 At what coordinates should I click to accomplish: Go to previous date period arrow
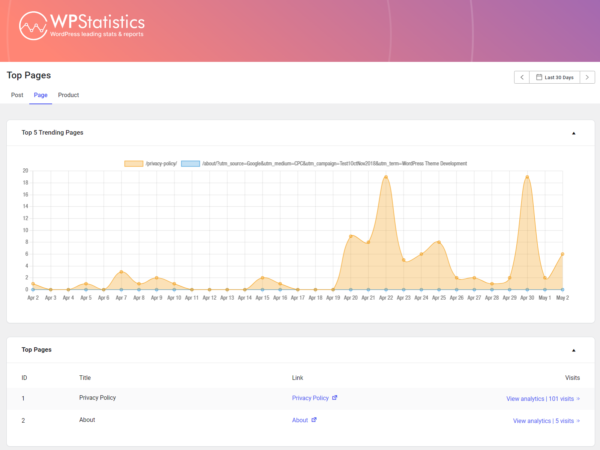(x=521, y=77)
